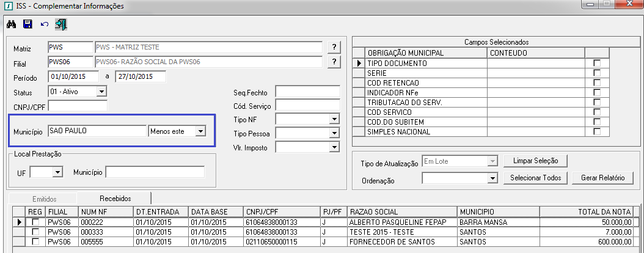Click the undo arrow icon
The width and height of the screenshot is (644, 253).
[45, 24]
